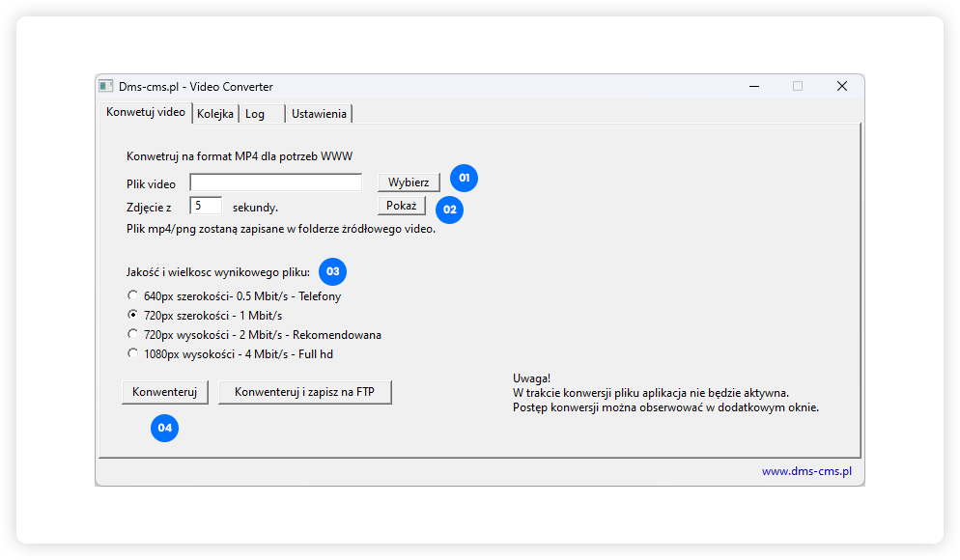Image resolution: width=960 pixels, height=560 pixels.
Task: Open the Log tab
Action: point(255,114)
